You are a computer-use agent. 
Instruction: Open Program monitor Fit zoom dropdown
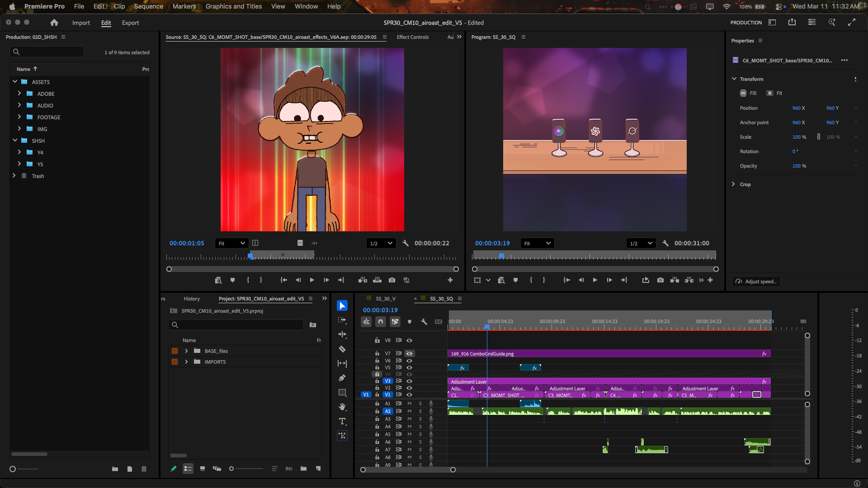537,243
